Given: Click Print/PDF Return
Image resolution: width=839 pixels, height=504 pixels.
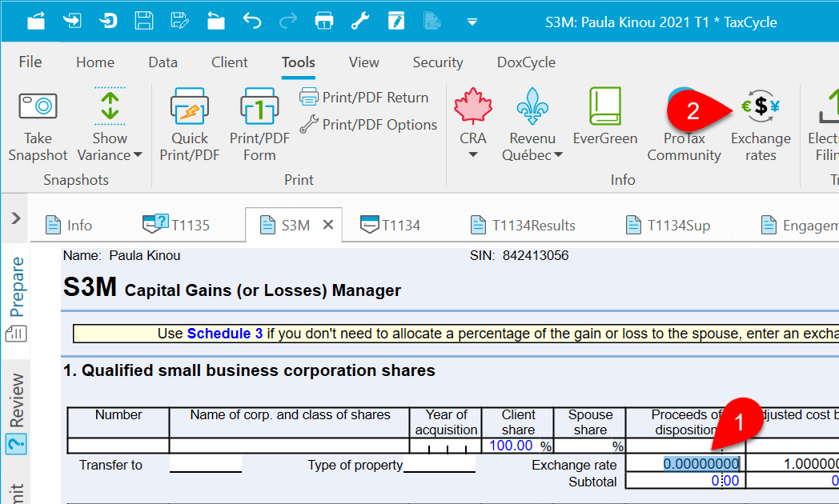Looking at the screenshot, I should pyautogui.click(x=363, y=98).
